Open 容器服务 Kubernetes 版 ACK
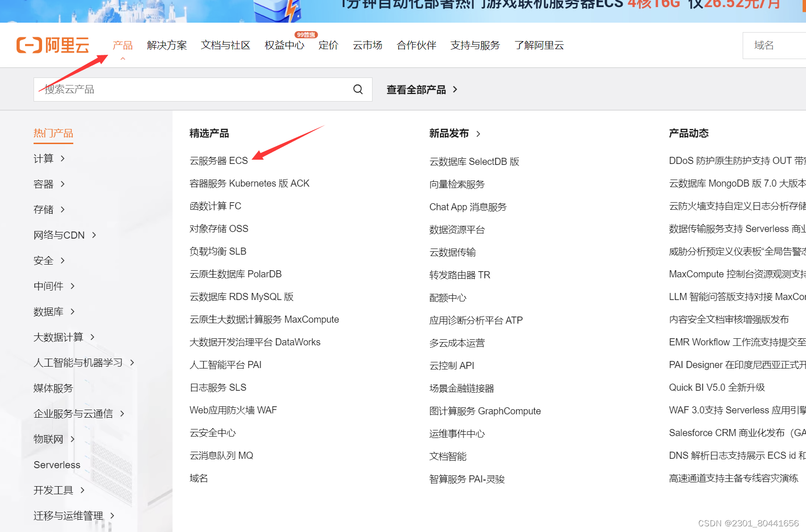This screenshot has width=806, height=532. coord(250,183)
